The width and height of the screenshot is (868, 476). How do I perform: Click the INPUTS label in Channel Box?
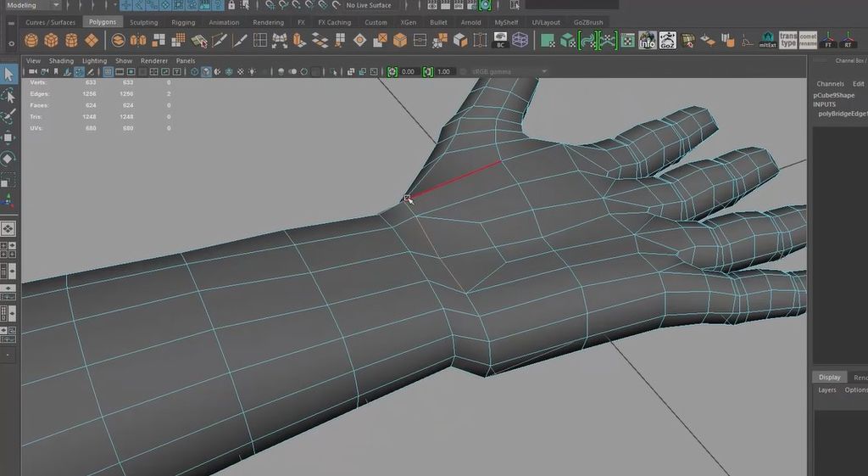[x=824, y=104]
